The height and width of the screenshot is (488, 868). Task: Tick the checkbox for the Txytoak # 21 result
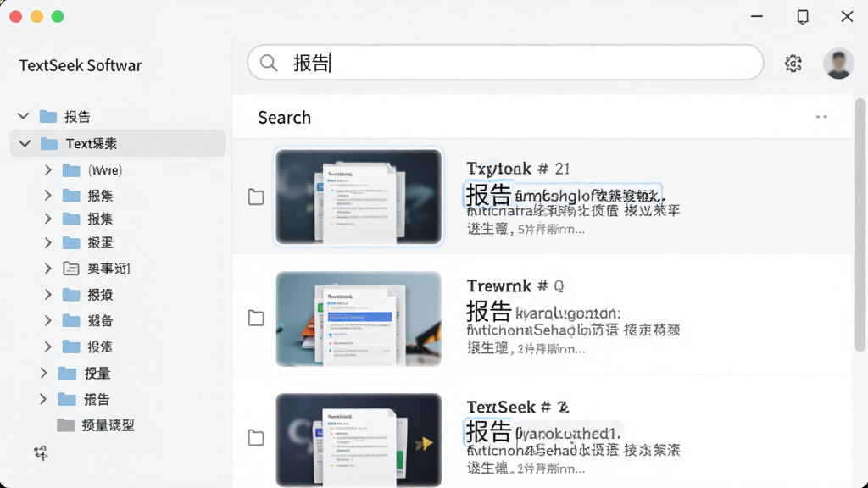point(256,197)
